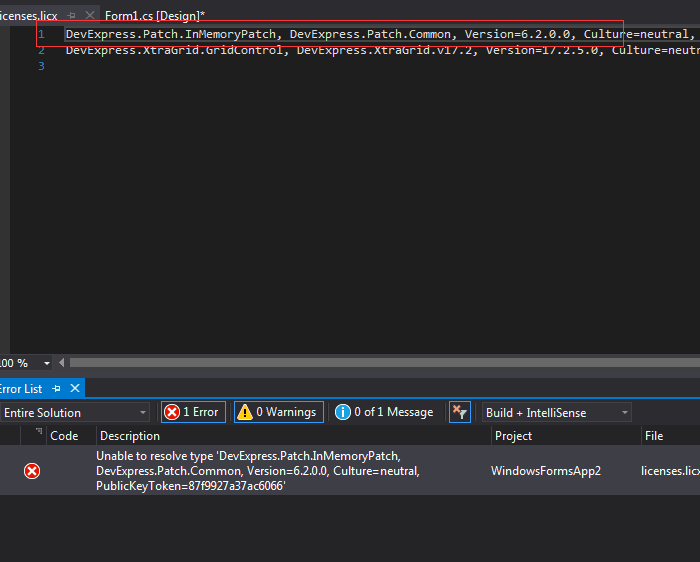
Task: Click the error list category column header icon
Action: pos(38,433)
